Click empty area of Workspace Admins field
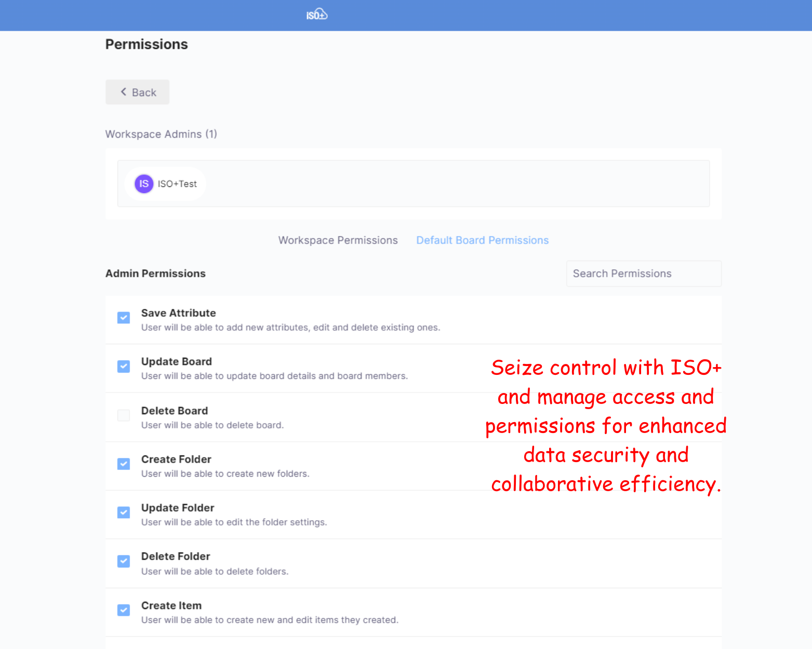 (442, 184)
